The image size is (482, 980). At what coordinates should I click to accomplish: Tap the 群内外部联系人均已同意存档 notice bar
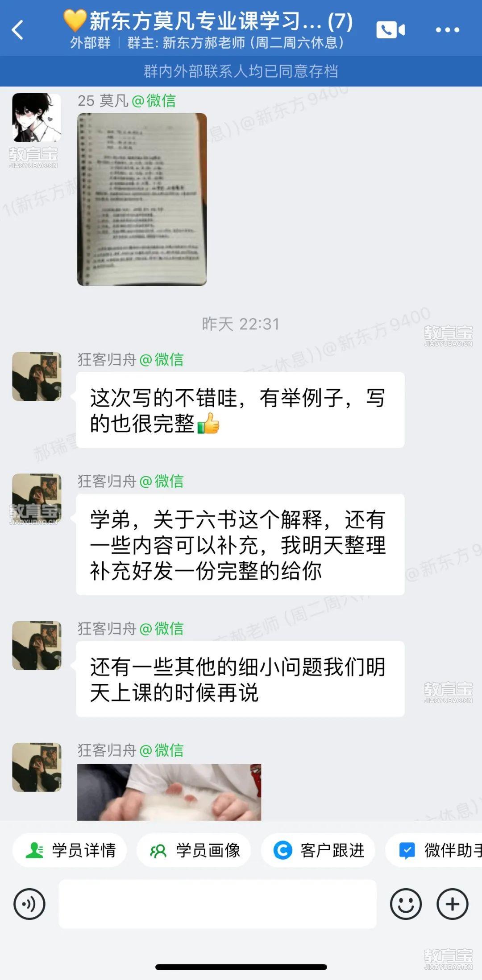click(241, 71)
